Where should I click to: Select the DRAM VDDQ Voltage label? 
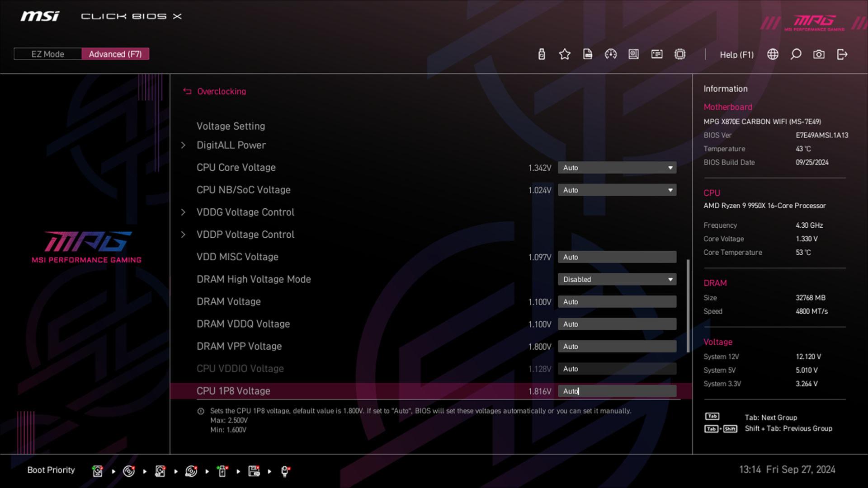click(x=243, y=324)
